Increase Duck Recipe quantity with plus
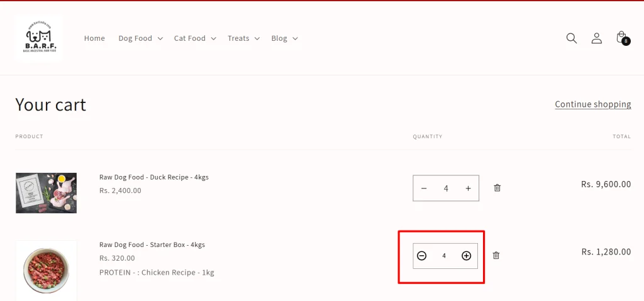Screen dimensions: 644x301 (468, 188)
